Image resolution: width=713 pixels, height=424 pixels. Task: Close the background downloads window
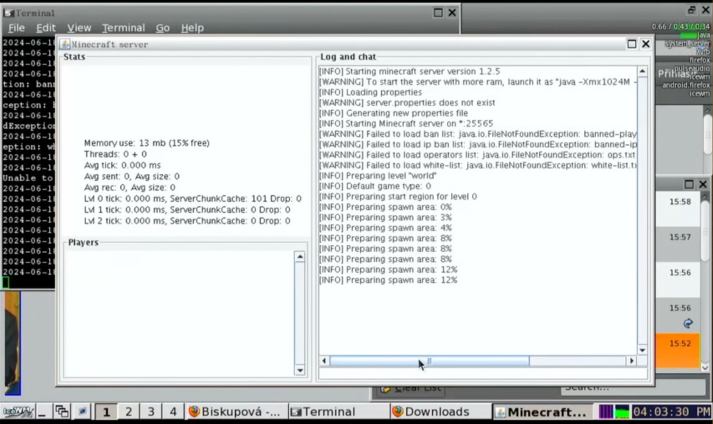[703, 184]
